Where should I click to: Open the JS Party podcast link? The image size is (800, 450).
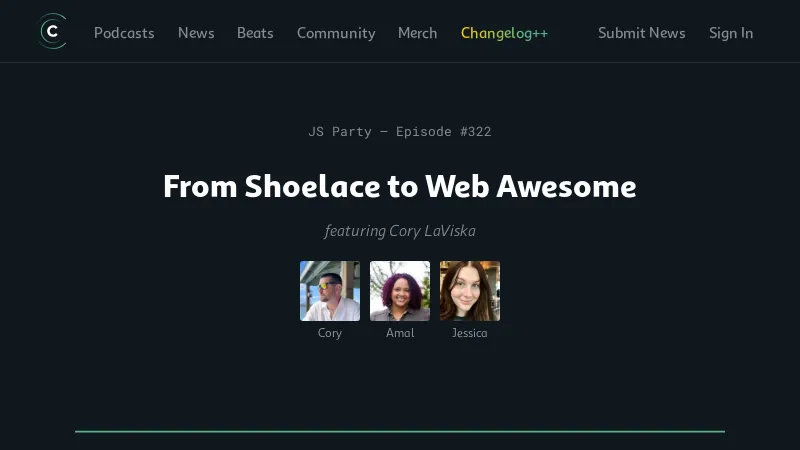(340, 131)
